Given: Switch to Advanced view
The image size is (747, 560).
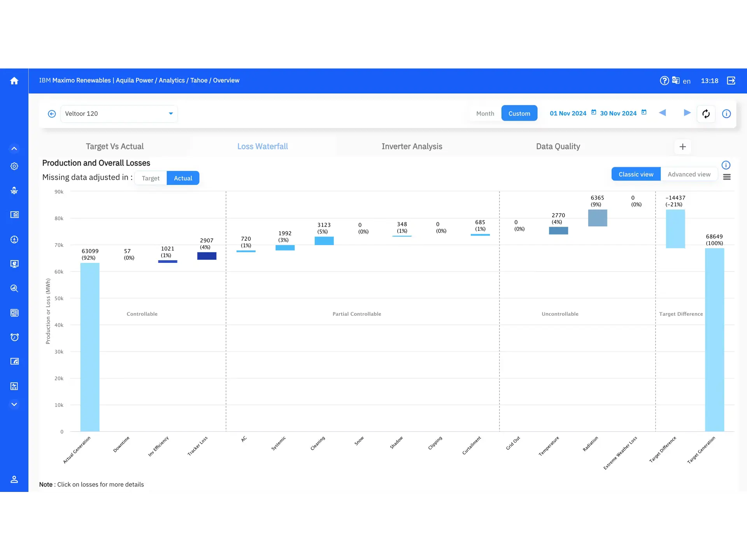Looking at the screenshot, I should [x=689, y=174].
